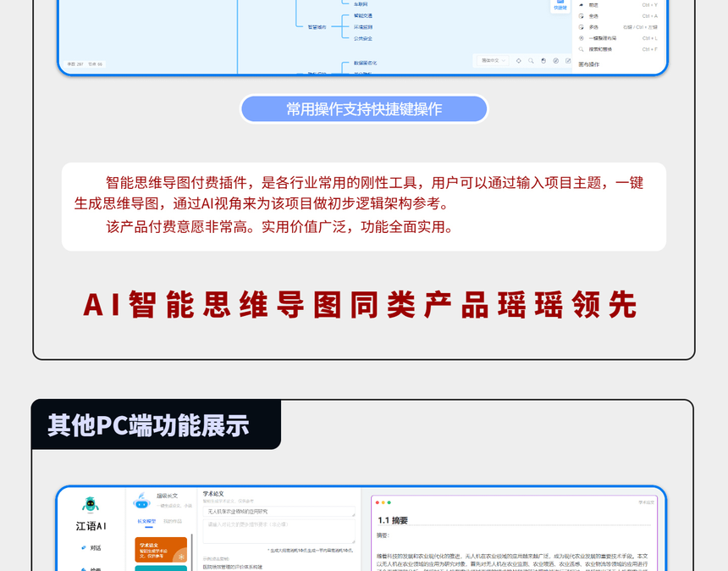Switch to the 长文模型 tab

146,521
